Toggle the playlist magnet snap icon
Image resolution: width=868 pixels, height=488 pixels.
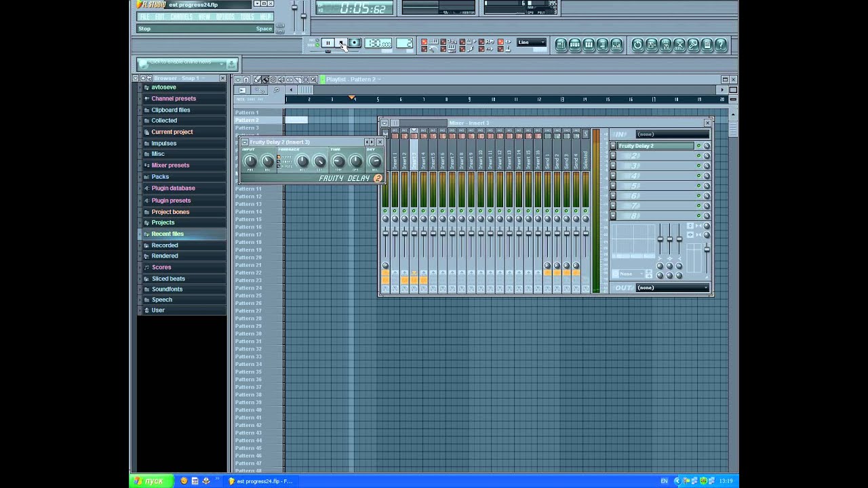(246, 80)
